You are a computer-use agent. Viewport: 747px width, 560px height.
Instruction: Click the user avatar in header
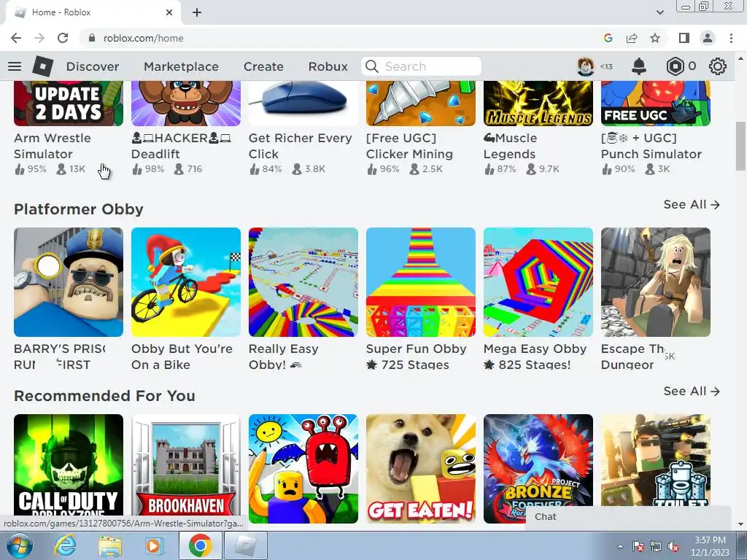(x=586, y=66)
